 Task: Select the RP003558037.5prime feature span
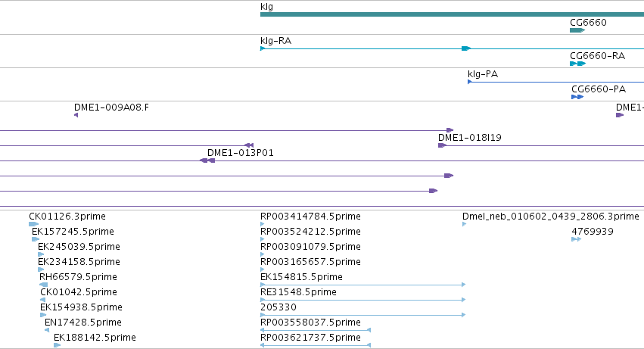tap(316, 330)
